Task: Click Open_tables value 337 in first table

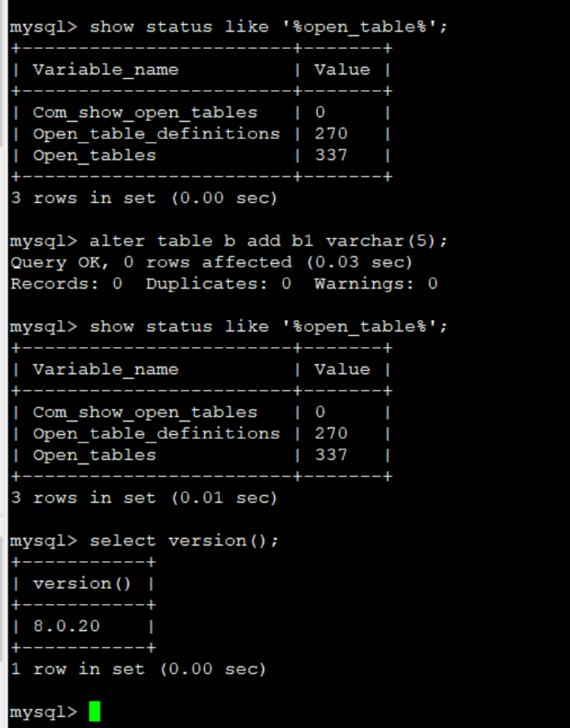Action: [x=331, y=155]
